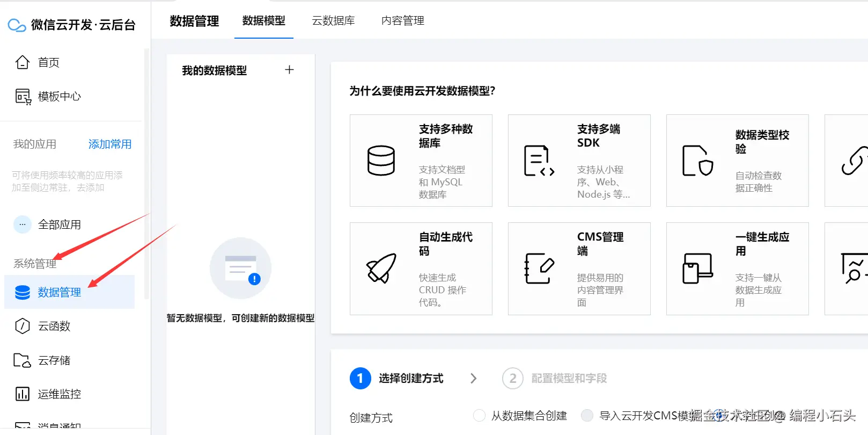Click the 我的应用 section label
This screenshot has width=868, height=435.
click(35, 144)
